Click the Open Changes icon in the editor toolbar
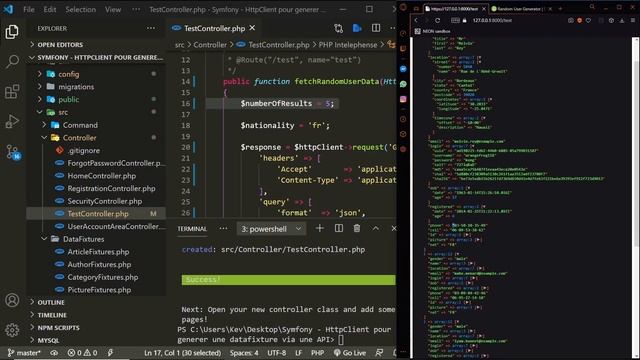This screenshot has height=360, width=640. pyautogui.click(x=338, y=28)
